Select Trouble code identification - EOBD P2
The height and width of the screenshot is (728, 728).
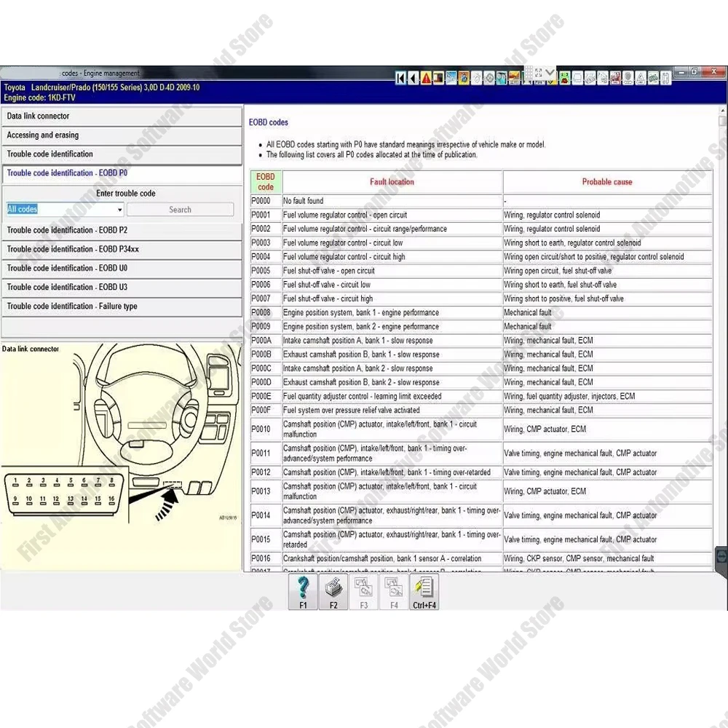[x=122, y=230]
